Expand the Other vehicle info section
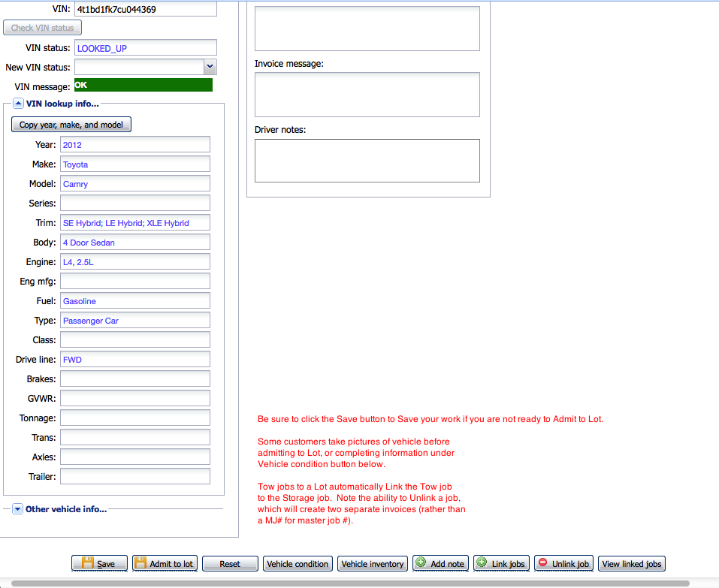 (18, 509)
